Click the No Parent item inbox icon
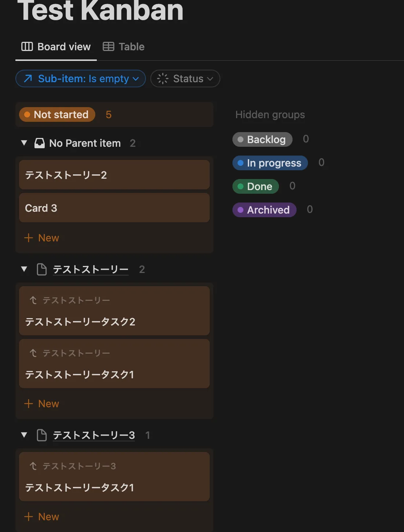Screen dimensions: 404x532 point(40,143)
